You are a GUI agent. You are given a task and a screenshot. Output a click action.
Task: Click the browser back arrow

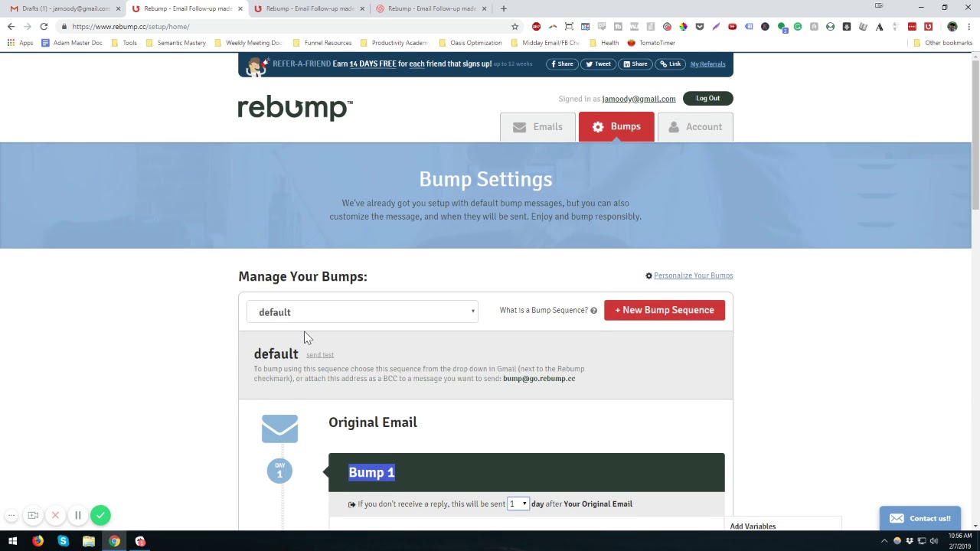(11, 26)
